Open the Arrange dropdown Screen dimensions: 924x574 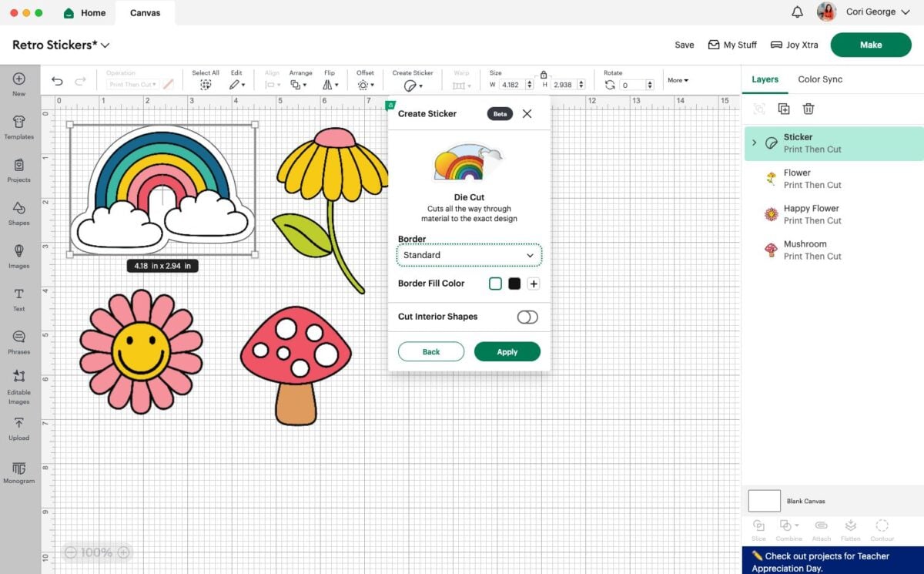point(299,85)
